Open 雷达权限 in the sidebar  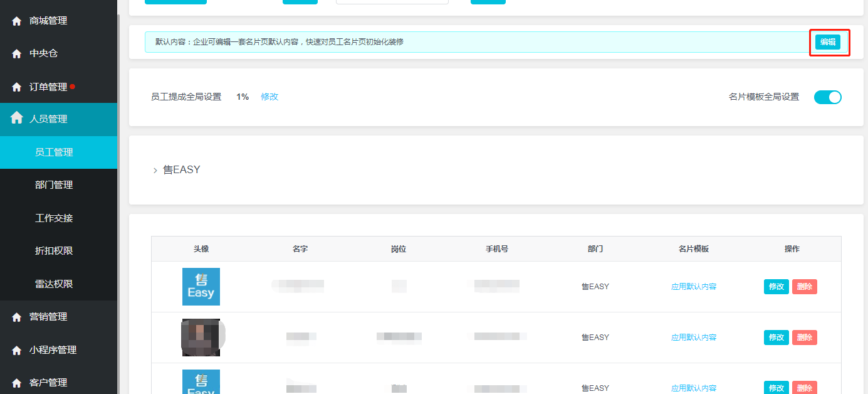click(54, 284)
